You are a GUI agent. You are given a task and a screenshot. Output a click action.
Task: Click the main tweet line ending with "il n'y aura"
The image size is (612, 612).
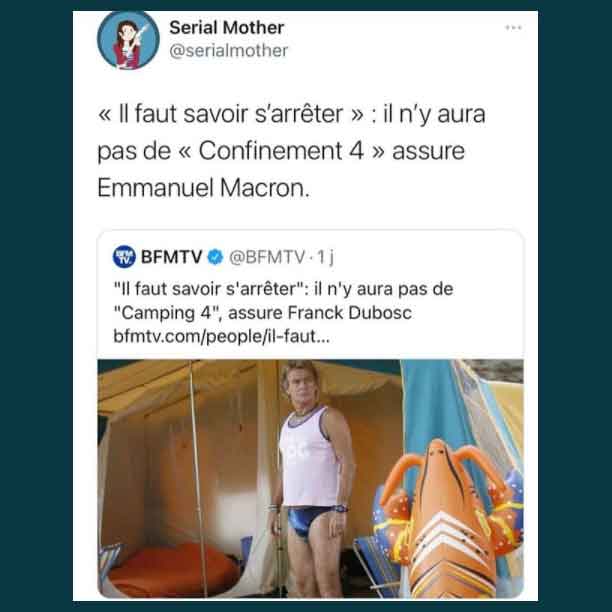pyautogui.click(x=292, y=114)
